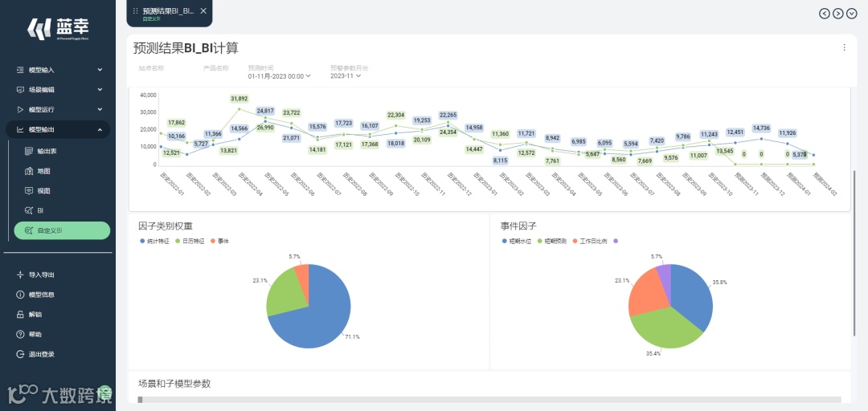Viewport: 868px width, 411px height.
Task: Expand the 模型输入 chevron
Action: click(100, 70)
